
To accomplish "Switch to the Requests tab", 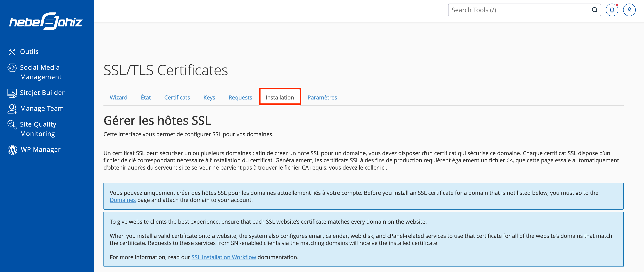I will coord(240,98).
